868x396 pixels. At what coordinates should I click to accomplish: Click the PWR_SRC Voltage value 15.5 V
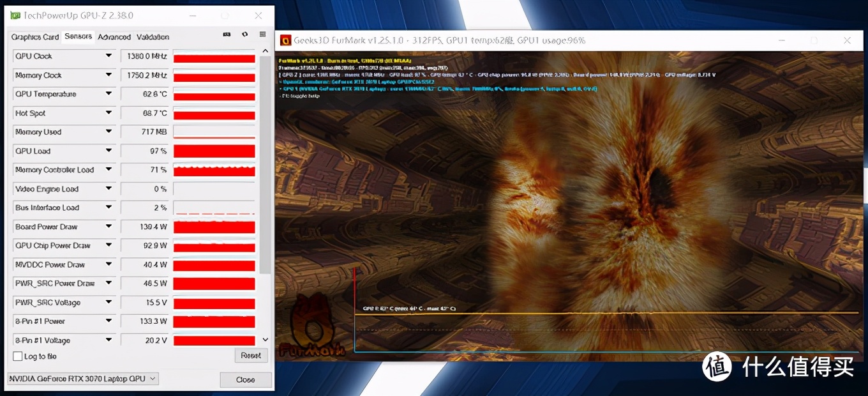tap(145, 302)
